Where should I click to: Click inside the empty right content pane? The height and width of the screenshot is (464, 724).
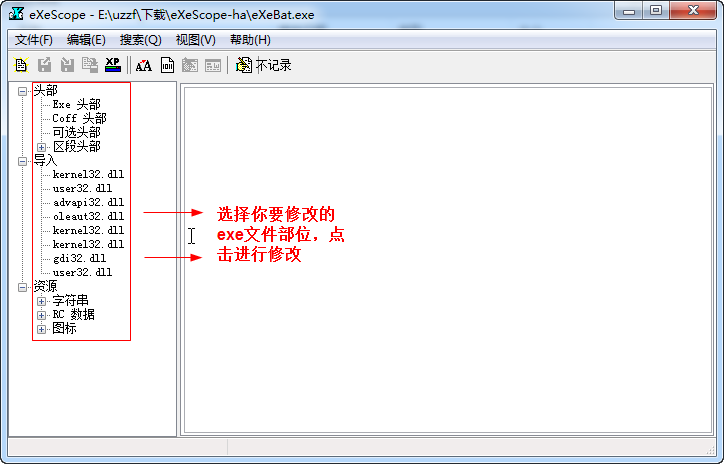[x=448, y=260]
